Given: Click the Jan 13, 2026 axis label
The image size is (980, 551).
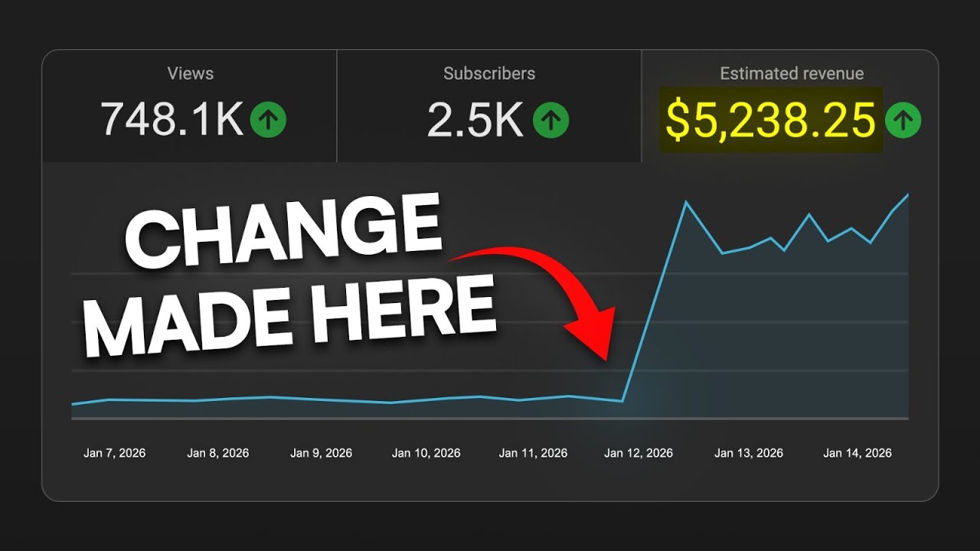Looking at the screenshot, I should (x=749, y=453).
